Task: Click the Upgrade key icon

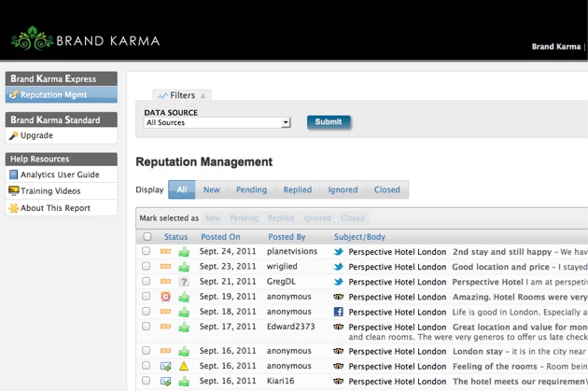Action: [x=13, y=135]
